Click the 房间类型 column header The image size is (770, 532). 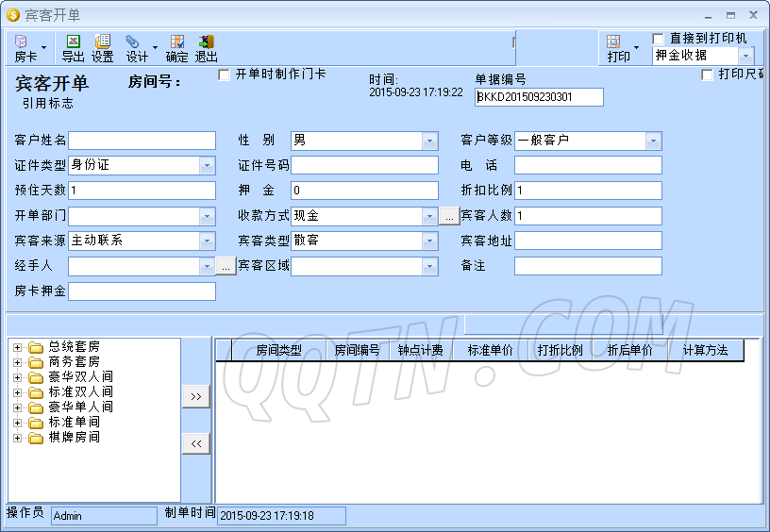click(278, 350)
